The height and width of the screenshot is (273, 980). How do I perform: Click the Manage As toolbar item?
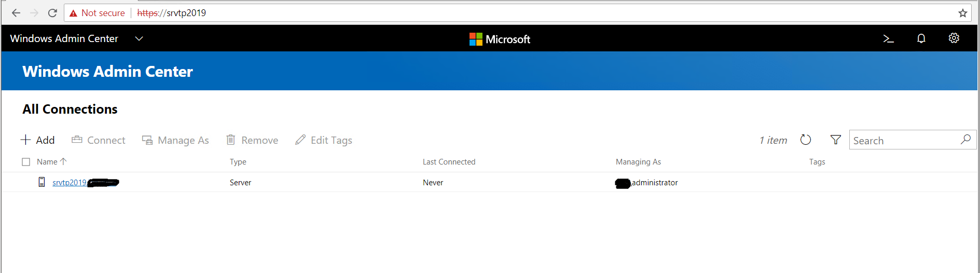(x=175, y=140)
